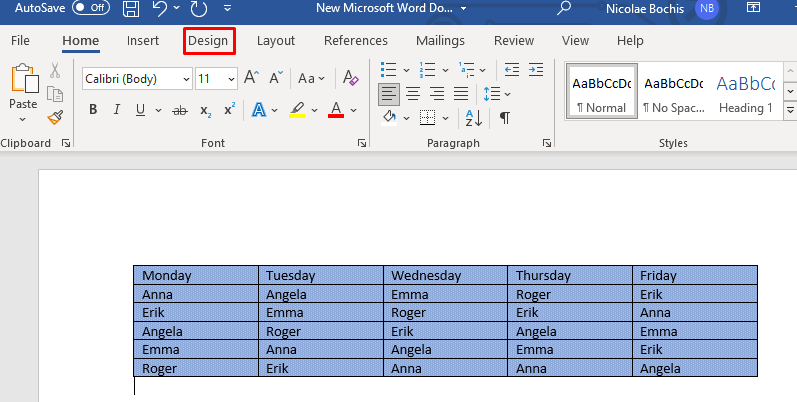Click the Wednesday table header cell
Screen dimensions: 797x402
(x=445, y=275)
